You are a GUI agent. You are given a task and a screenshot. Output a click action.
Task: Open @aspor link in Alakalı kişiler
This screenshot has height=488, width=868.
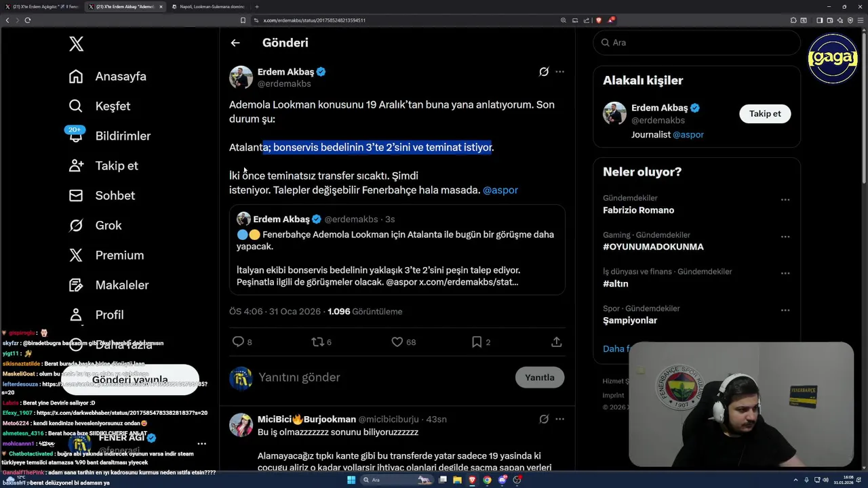[x=688, y=135]
